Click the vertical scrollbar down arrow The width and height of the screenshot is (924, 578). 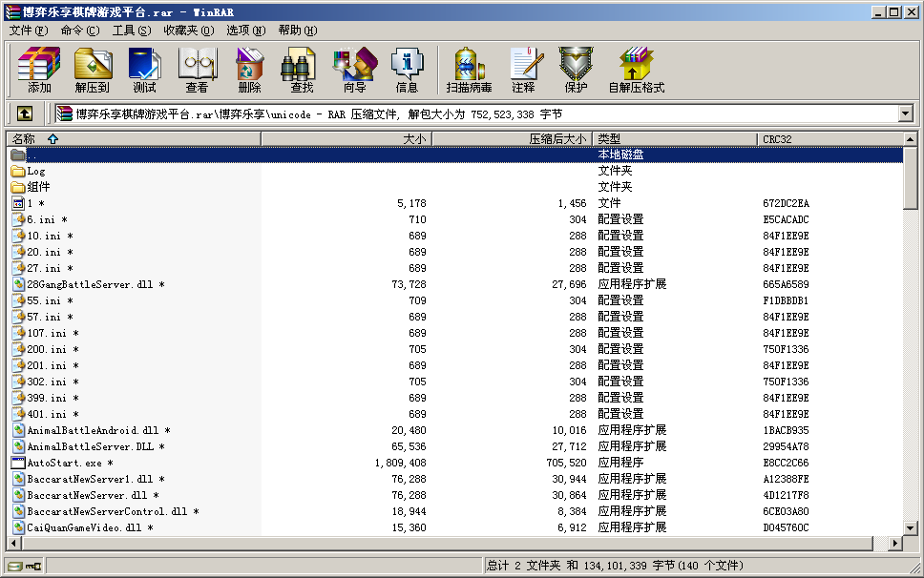click(911, 527)
